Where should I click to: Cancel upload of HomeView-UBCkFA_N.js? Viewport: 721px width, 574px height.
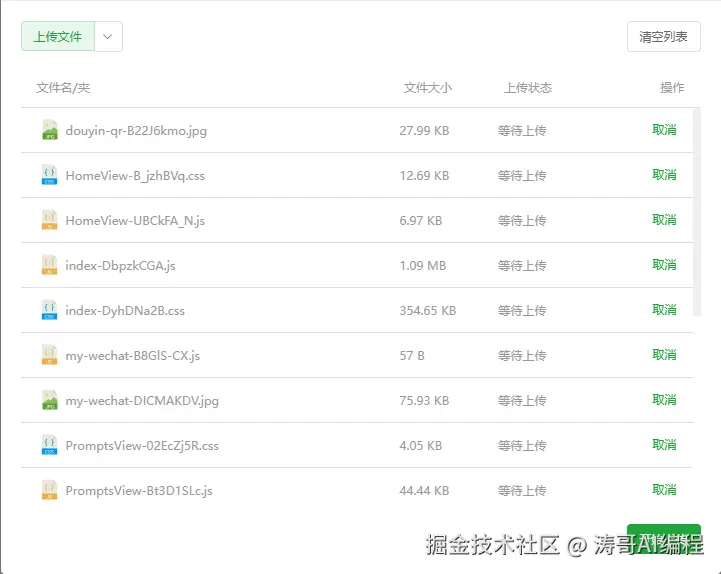664,220
